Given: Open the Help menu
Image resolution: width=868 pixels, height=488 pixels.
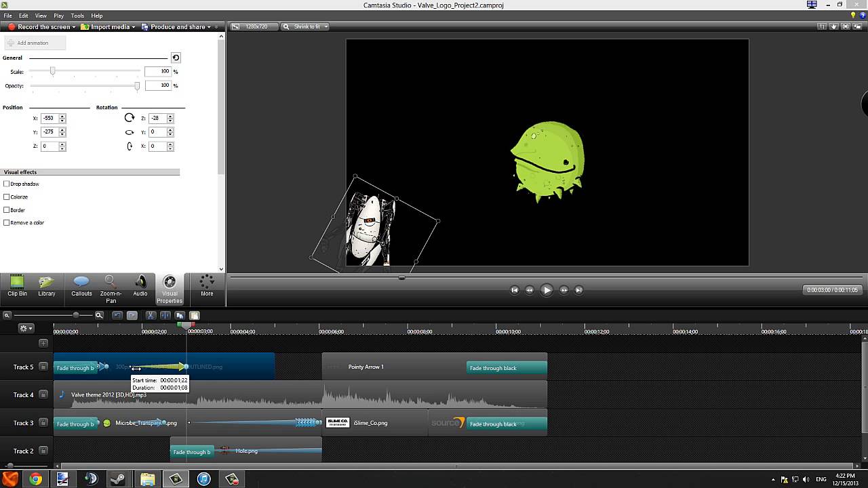Looking at the screenshot, I should pyautogui.click(x=97, y=16).
